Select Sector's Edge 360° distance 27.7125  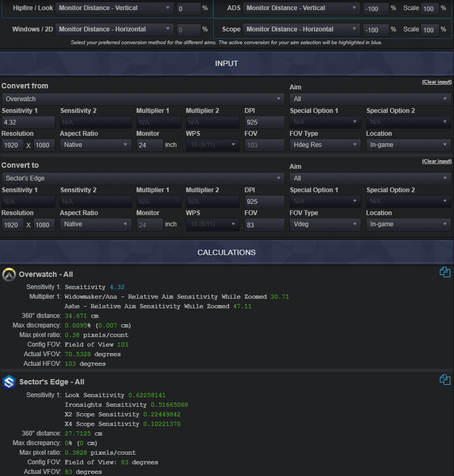[77, 433]
